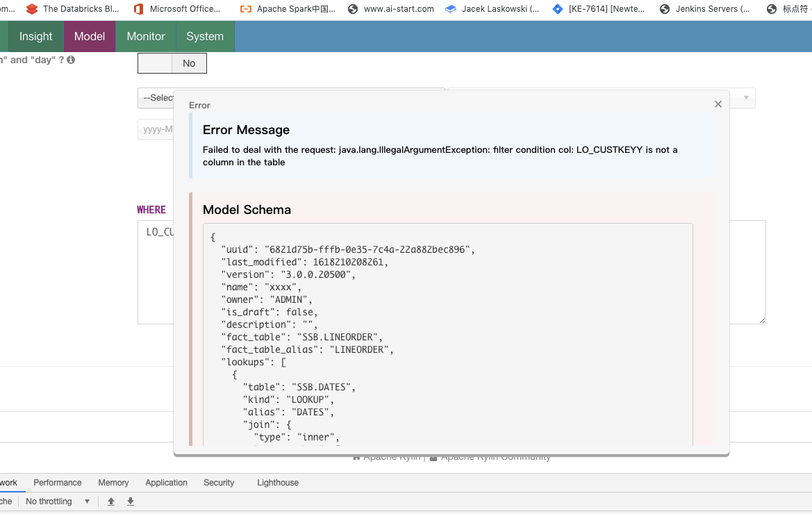
Task: Click inside the Model Schema JSON box
Action: tap(448, 334)
